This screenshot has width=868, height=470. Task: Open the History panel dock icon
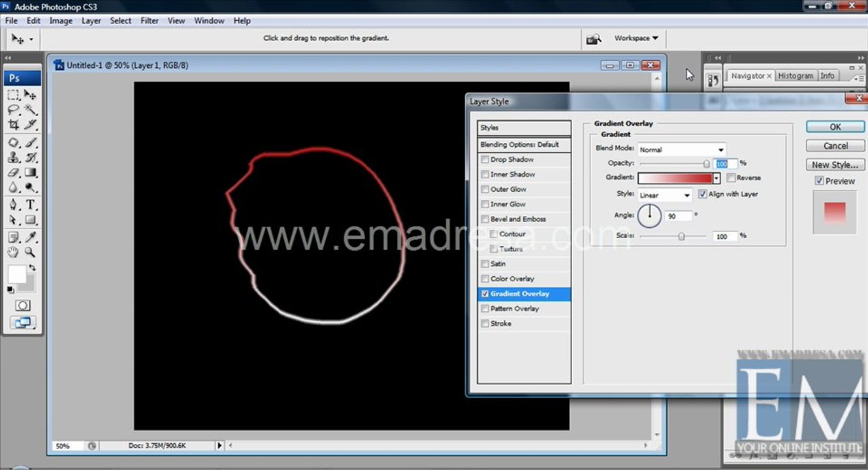(713, 81)
